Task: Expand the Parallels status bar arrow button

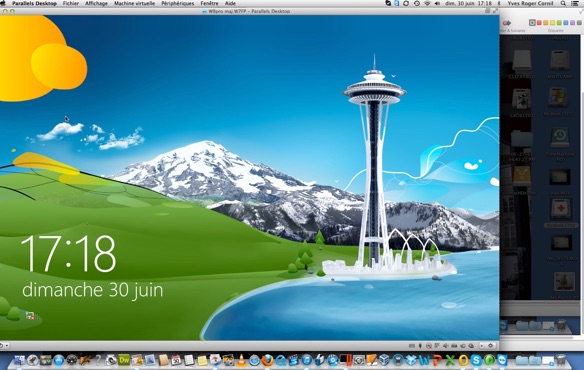Action: [482, 346]
